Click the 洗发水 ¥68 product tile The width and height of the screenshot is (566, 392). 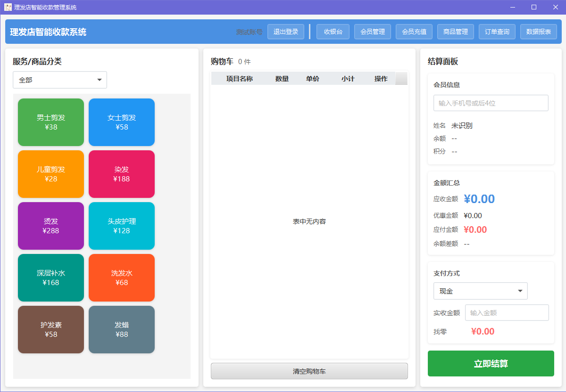(121, 278)
